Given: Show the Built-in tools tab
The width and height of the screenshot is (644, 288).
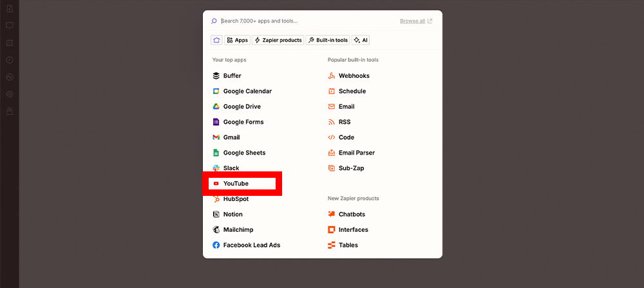Looking at the screenshot, I should (328, 40).
